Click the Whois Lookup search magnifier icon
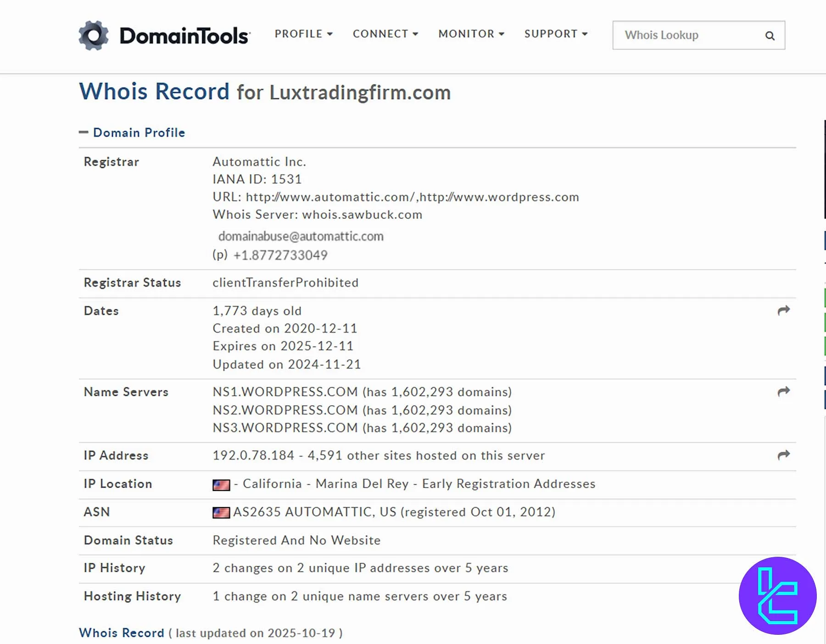The image size is (826, 644). point(770,36)
